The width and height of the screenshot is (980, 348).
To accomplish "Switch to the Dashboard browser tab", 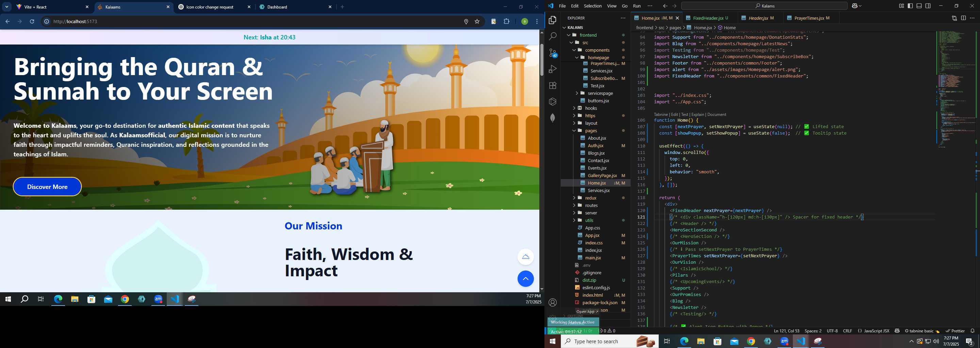I will tap(296, 7).
